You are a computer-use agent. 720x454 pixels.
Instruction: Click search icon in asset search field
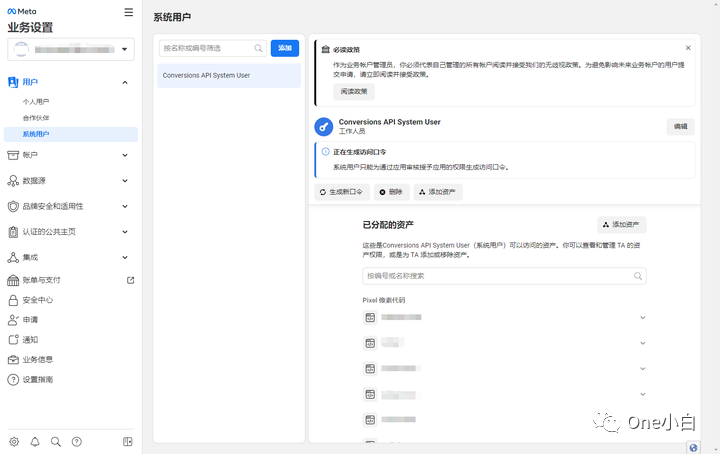pyautogui.click(x=638, y=276)
